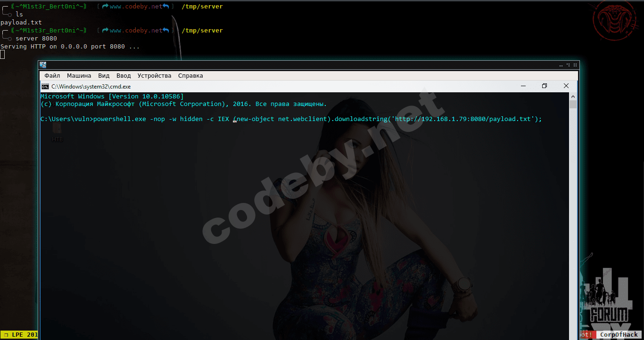Image resolution: width=644 pixels, height=340 pixels.
Task: Click the C:\Users\vuln> prompt
Action: click(67, 119)
